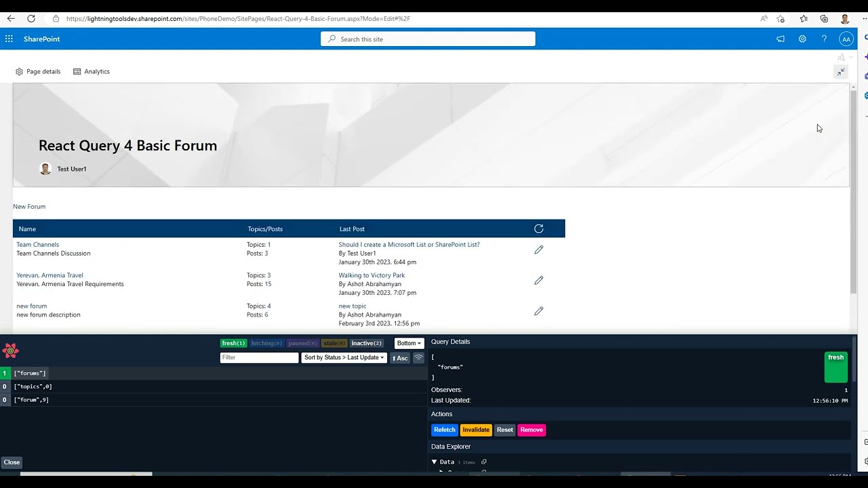Reload the page with the browser refresh icon
This screenshot has width=868, height=488.
click(31, 18)
